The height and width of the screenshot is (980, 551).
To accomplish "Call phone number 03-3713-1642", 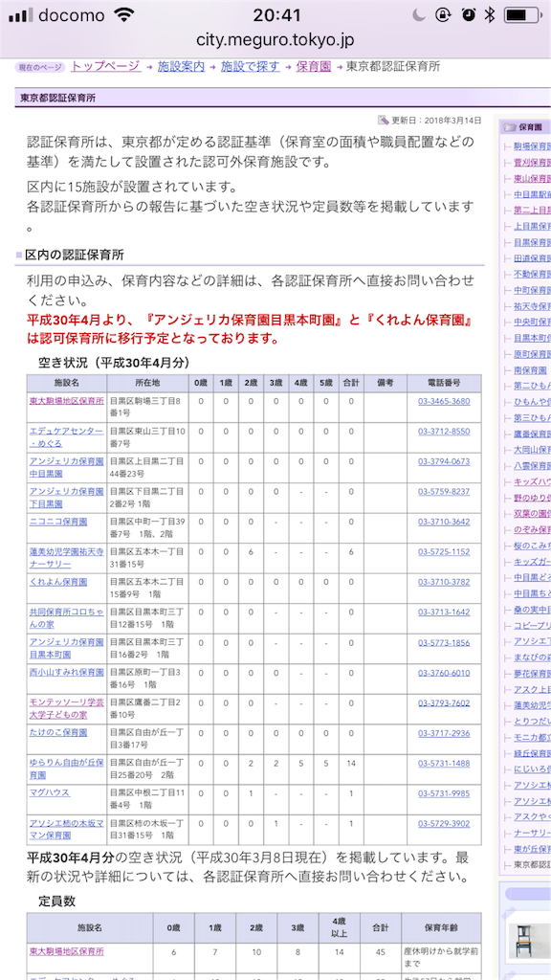I will [x=444, y=612].
